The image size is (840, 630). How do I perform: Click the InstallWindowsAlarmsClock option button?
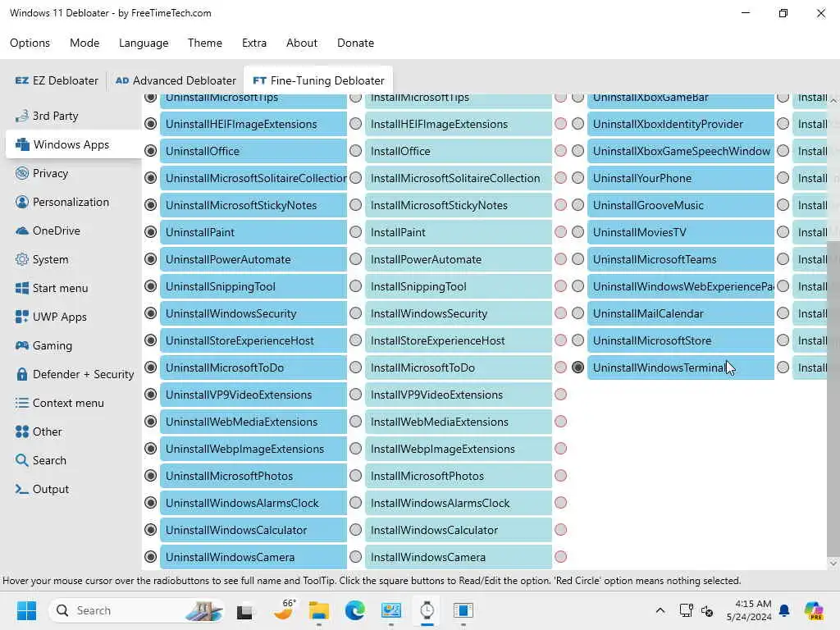click(459, 503)
